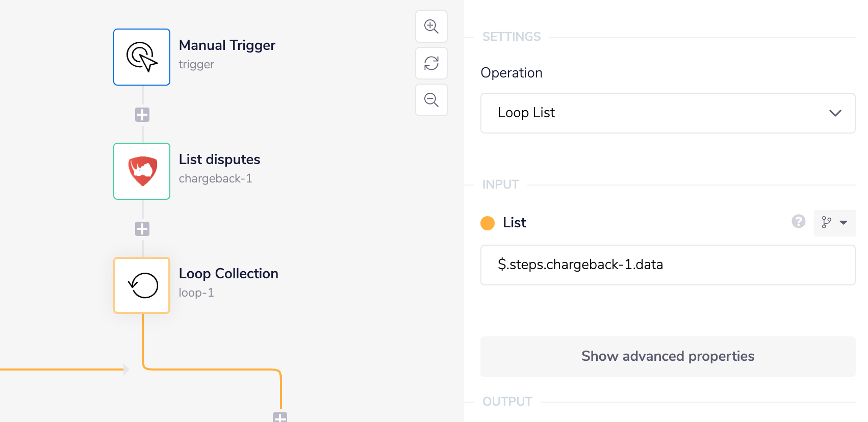The width and height of the screenshot is (868, 422).
Task: Expand the List input type selector
Action: click(834, 223)
